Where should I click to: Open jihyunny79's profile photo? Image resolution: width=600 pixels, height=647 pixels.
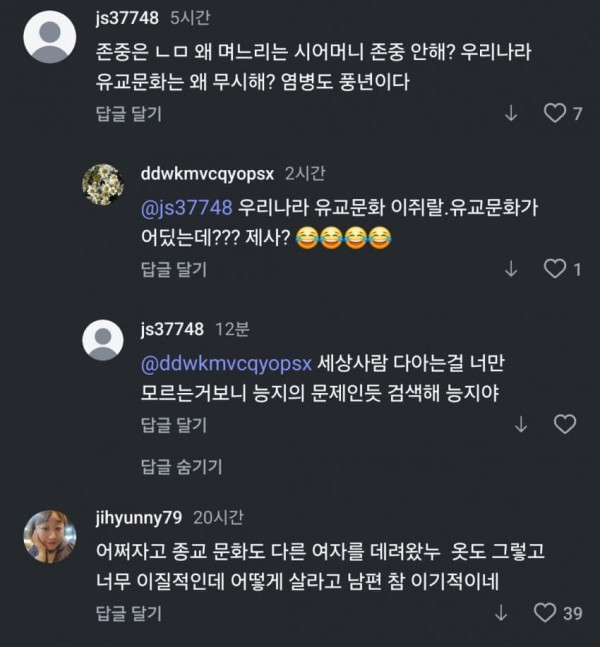click(x=50, y=536)
